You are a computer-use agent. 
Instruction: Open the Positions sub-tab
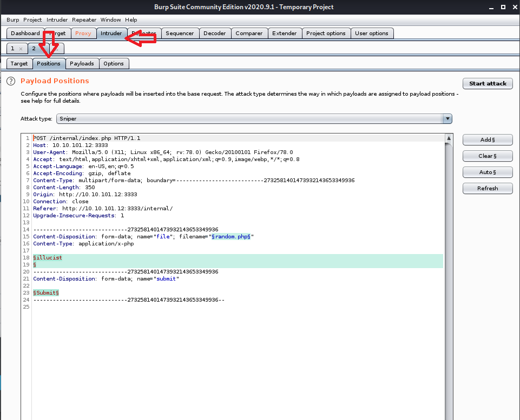[x=49, y=64]
